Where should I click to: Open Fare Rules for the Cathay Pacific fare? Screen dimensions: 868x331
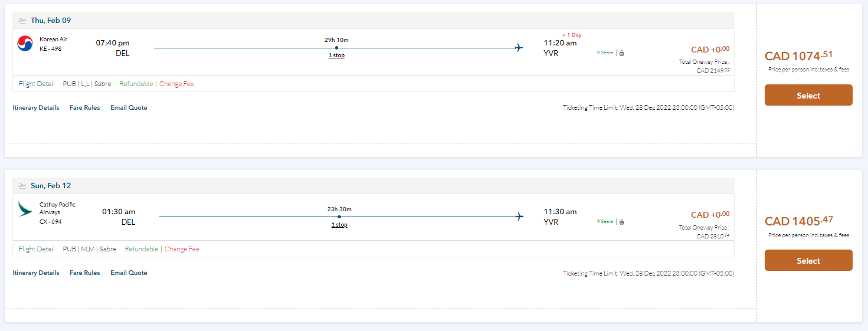coord(84,273)
